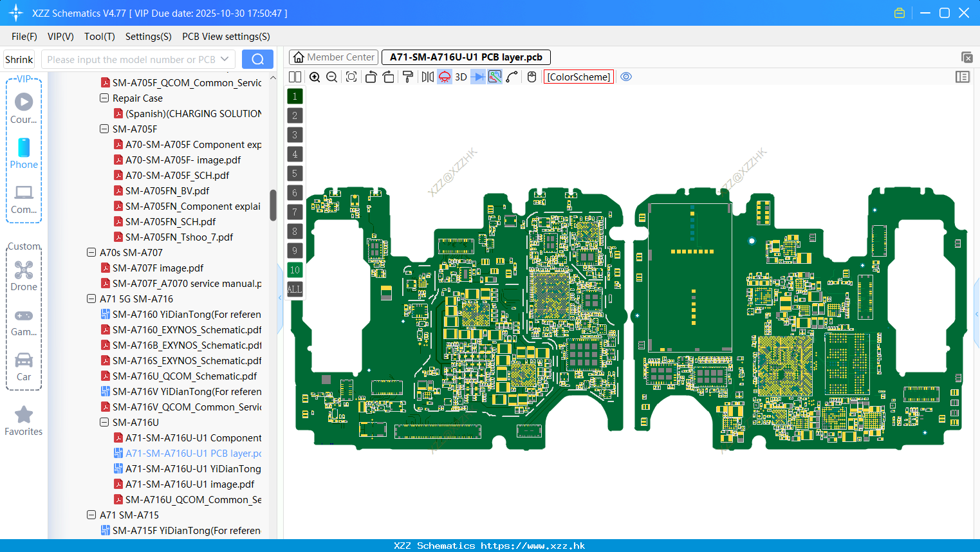This screenshot has height=552, width=980.
Task: Open A71-SM-A716U-U1 image.pdf file
Action: point(190,484)
